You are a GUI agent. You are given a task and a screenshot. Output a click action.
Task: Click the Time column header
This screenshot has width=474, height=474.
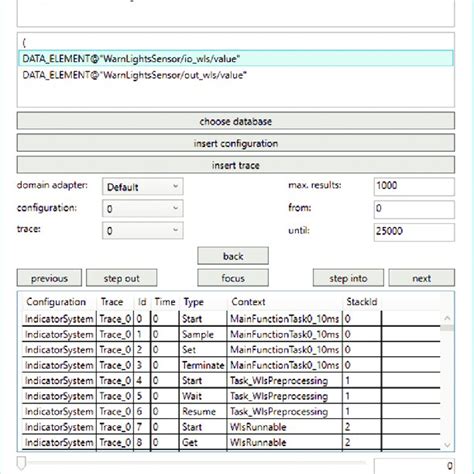[165, 302]
